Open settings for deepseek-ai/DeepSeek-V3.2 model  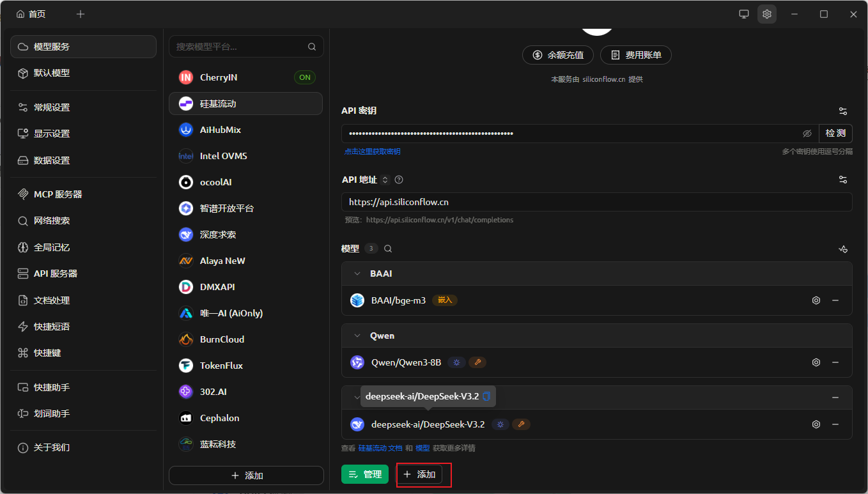click(x=816, y=424)
